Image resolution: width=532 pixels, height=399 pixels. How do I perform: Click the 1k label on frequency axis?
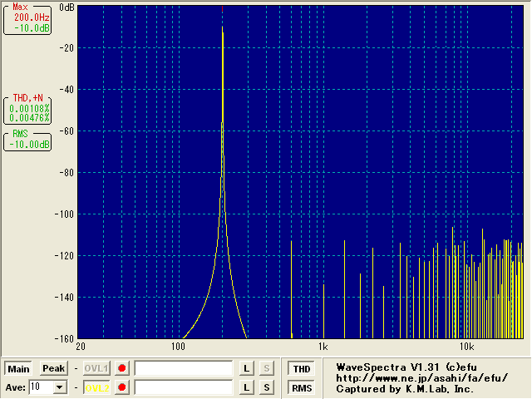pyautogui.click(x=323, y=347)
